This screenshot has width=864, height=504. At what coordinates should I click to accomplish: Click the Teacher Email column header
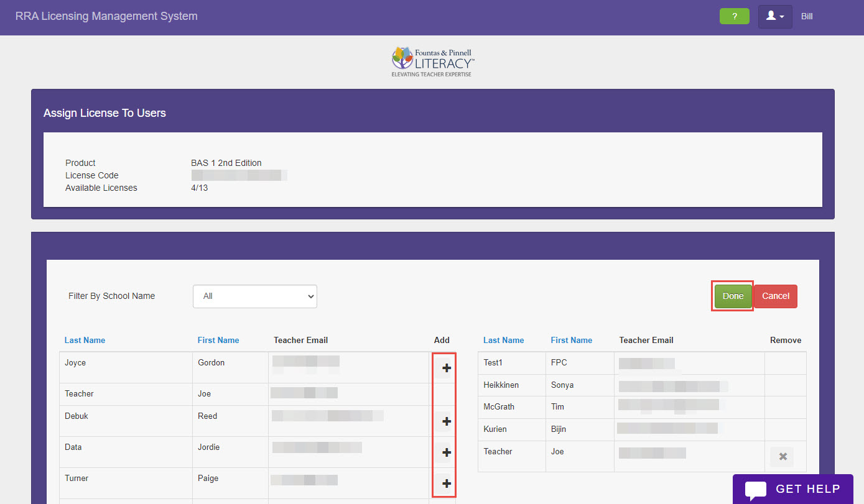[x=300, y=340]
